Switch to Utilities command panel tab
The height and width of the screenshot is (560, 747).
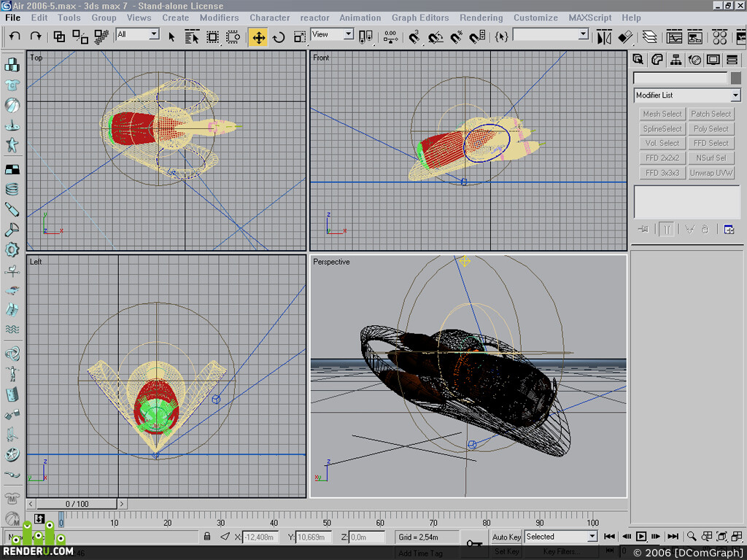[x=732, y=60]
